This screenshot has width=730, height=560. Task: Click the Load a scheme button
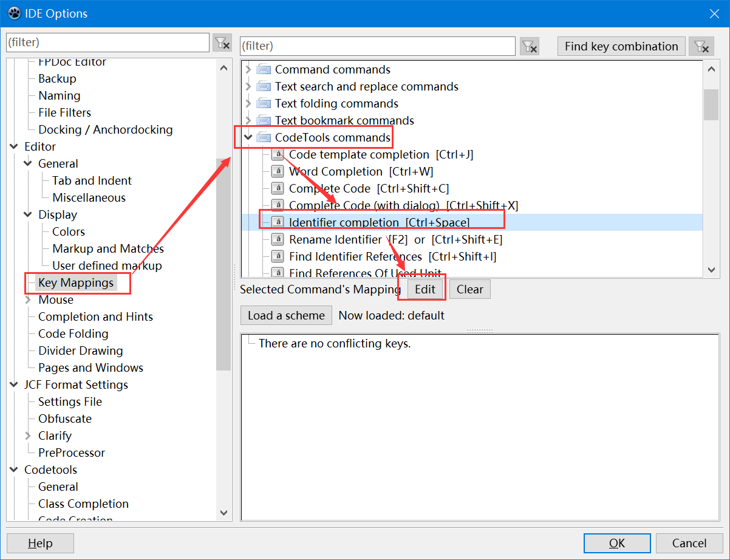[286, 316]
